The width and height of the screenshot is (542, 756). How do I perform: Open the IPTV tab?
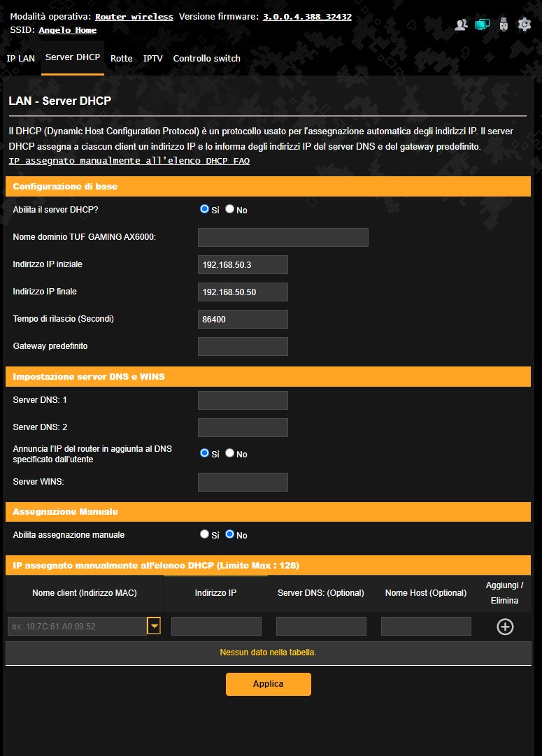coord(153,58)
